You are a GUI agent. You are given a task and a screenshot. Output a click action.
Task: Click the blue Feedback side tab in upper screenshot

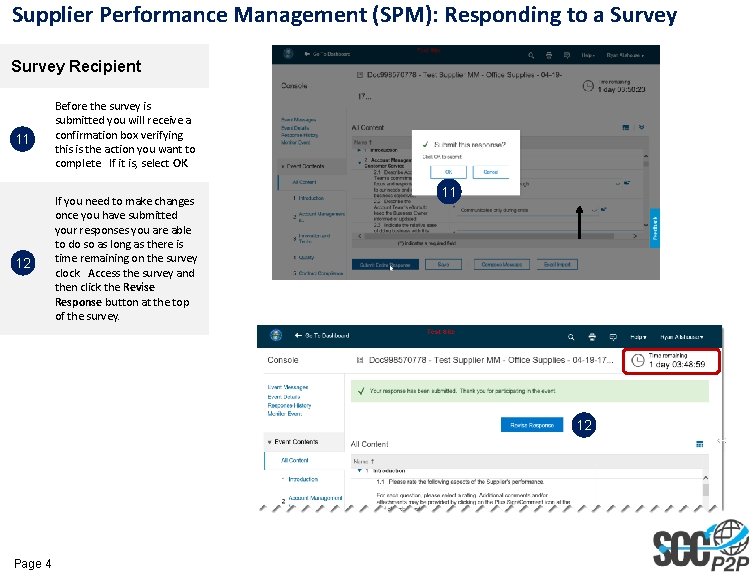click(655, 228)
